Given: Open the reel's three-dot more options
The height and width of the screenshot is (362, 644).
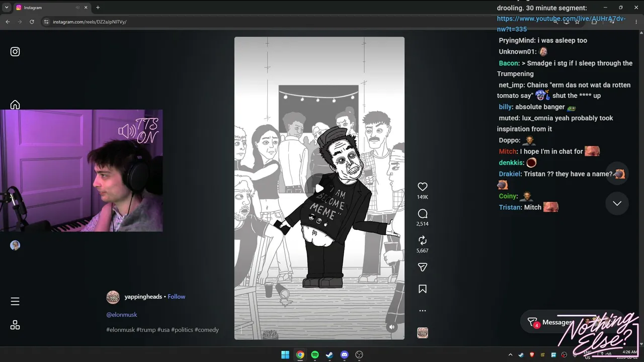Looking at the screenshot, I should [x=423, y=311].
